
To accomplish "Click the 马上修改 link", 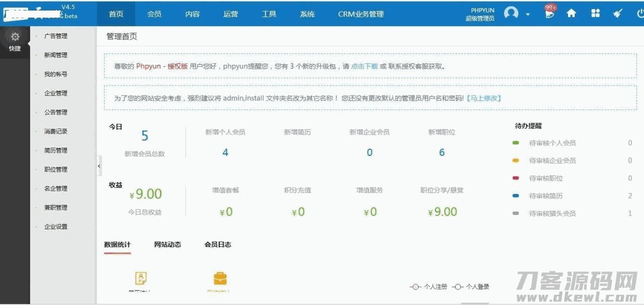I will click(x=484, y=98).
